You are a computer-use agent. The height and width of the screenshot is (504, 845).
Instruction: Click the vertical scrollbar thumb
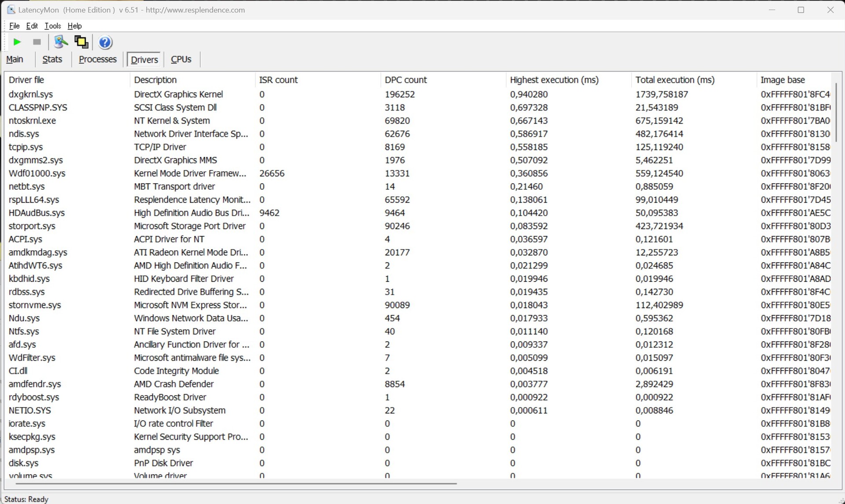click(836, 112)
